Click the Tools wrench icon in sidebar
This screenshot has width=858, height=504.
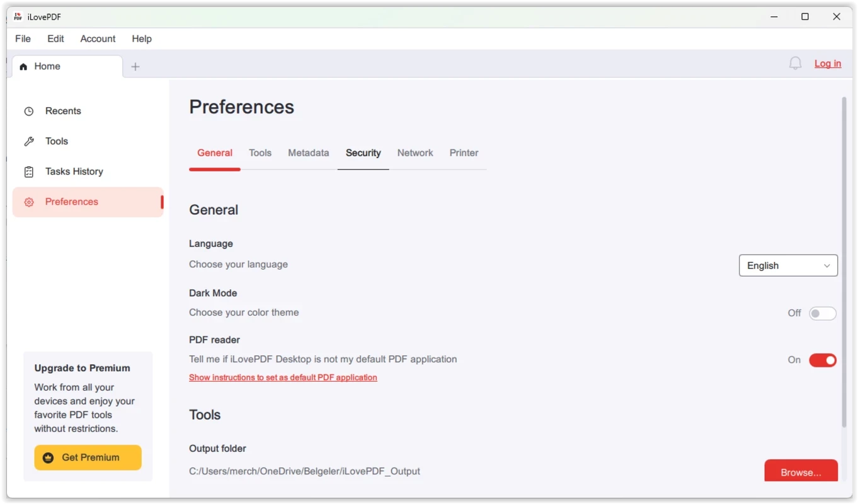coord(29,142)
